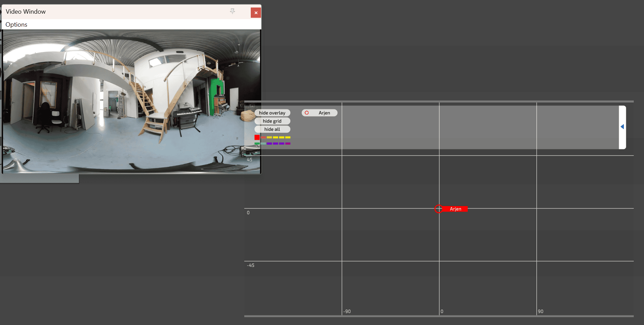Screen dimensions: 644x325
Task: Select the dotted green color swatch
Action: (x=263, y=144)
